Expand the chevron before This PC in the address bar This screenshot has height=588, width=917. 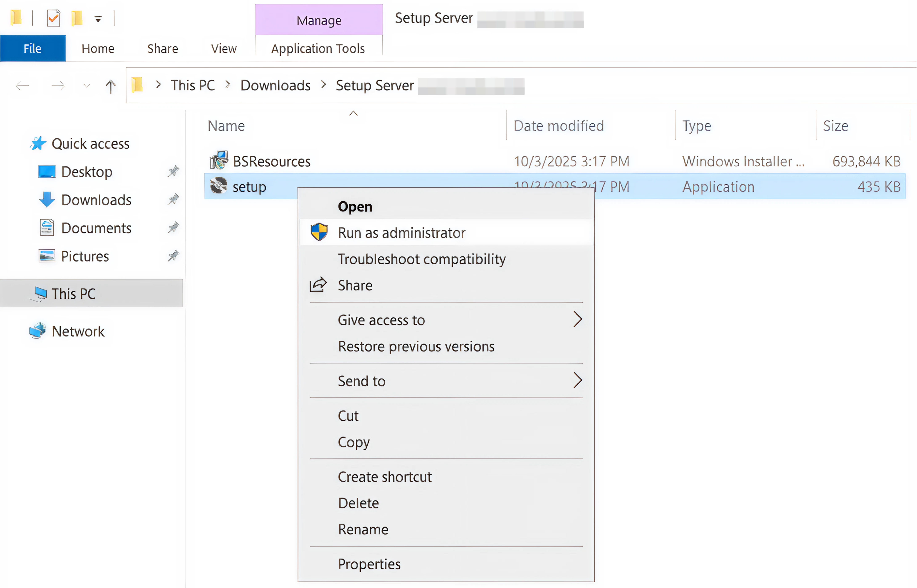[158, 85]
